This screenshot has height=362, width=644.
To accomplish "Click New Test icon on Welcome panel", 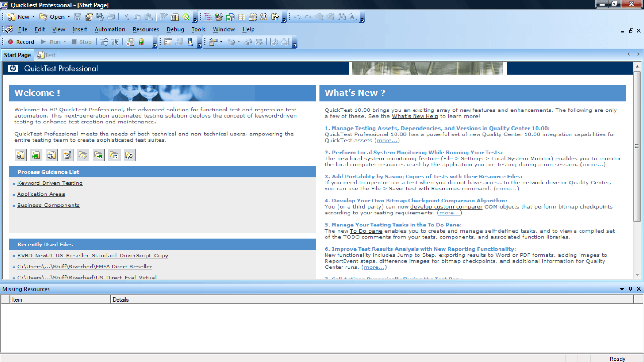I will (20, 155).
